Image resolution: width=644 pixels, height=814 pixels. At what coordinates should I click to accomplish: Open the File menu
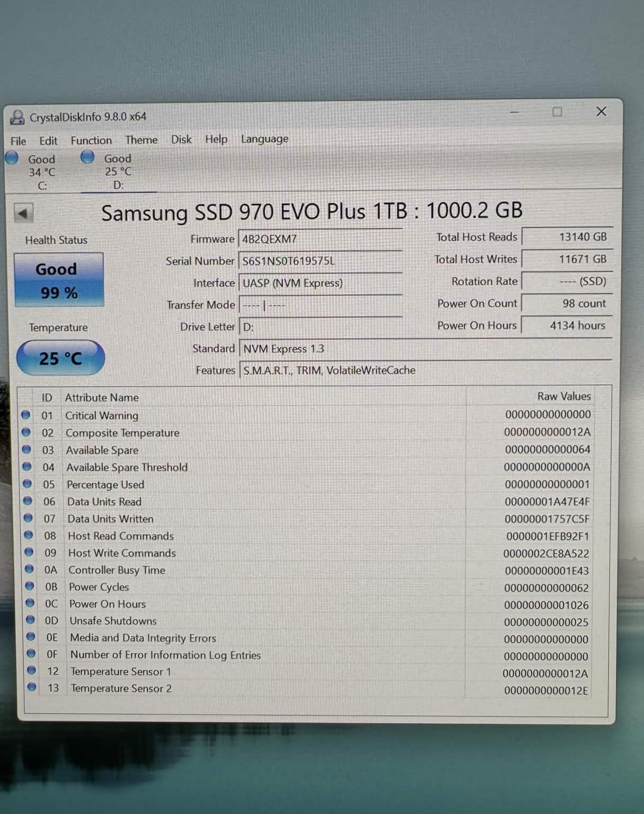[18, 141]
